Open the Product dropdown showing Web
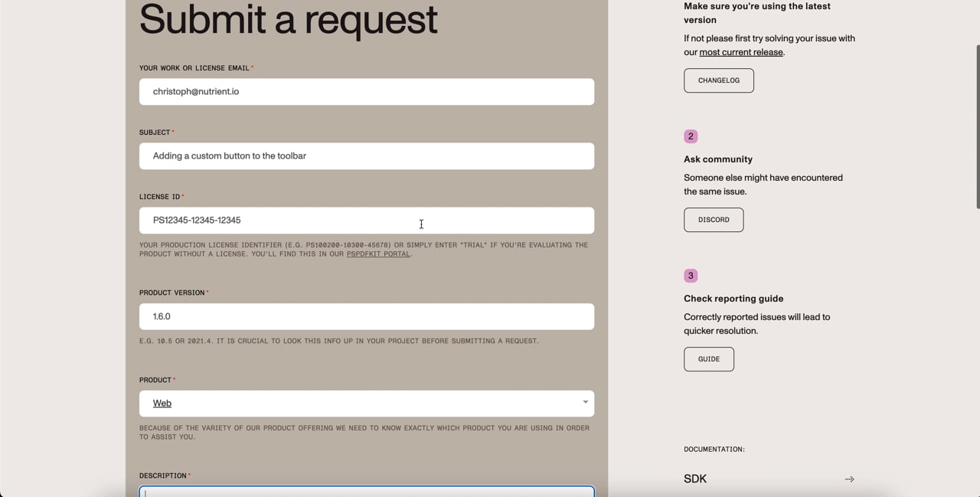980x497 pixels. click(x=366, y=404)
